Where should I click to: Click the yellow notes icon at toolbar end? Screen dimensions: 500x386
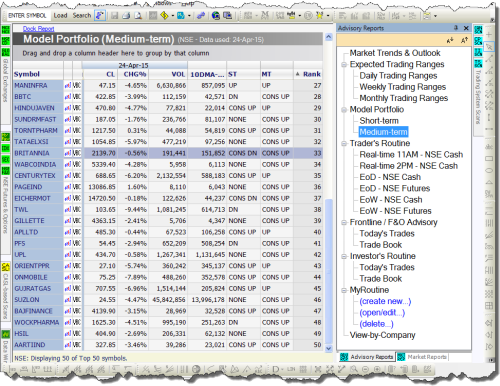click(x=427, y=15)
